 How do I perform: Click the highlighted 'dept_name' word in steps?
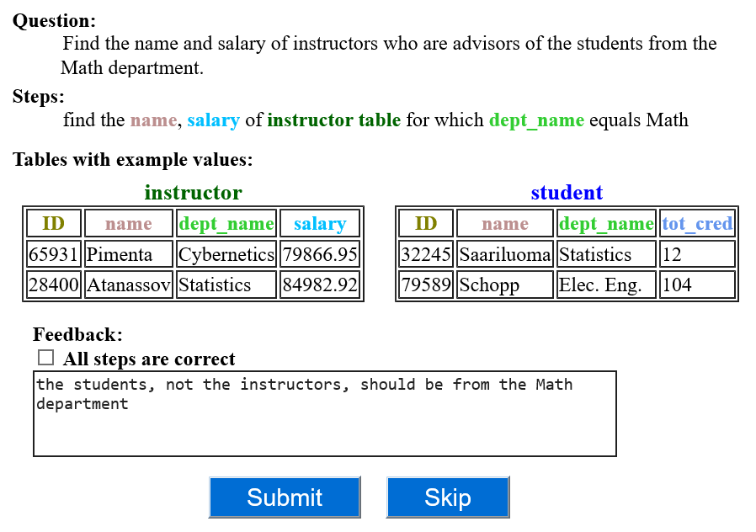(536, 120)
